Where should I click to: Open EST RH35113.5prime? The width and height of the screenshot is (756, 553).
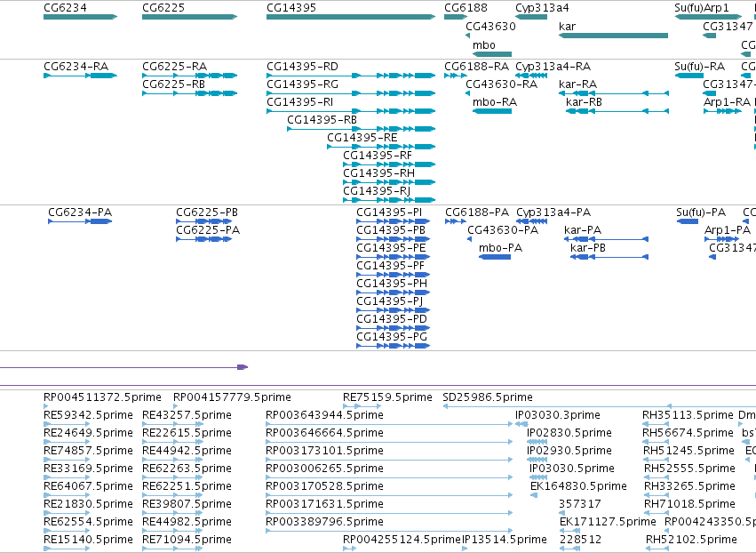[x=688, y=415]
